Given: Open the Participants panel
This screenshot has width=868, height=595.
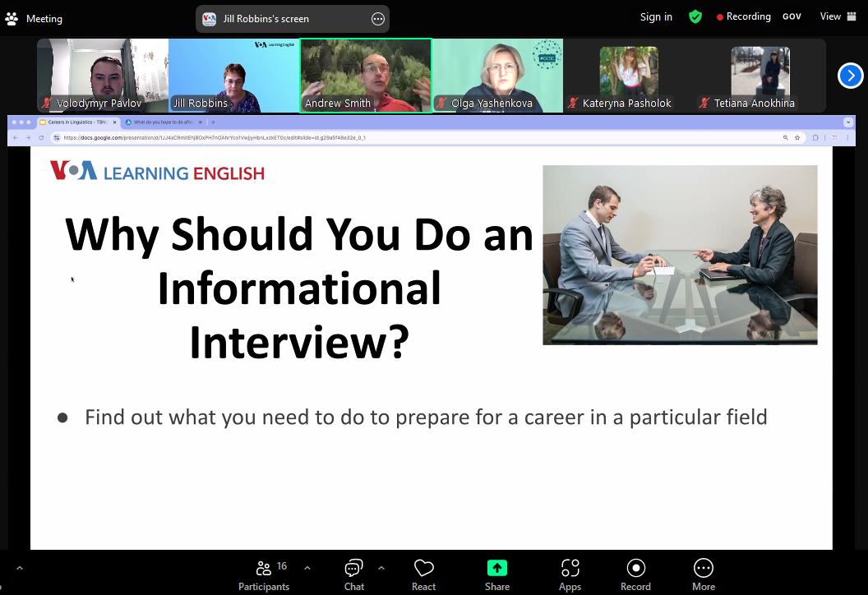Looking at the screenshot, I should coord(263,574).
